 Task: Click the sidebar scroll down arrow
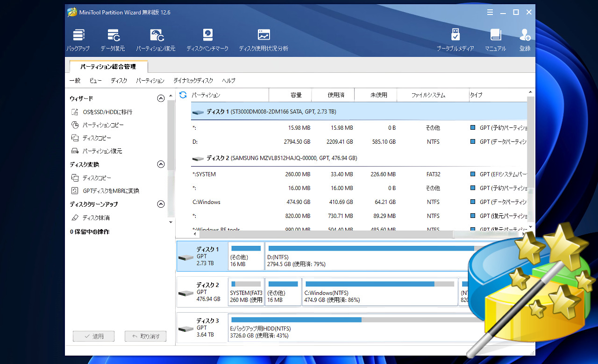pyautogui.click(x=171, y=222)
